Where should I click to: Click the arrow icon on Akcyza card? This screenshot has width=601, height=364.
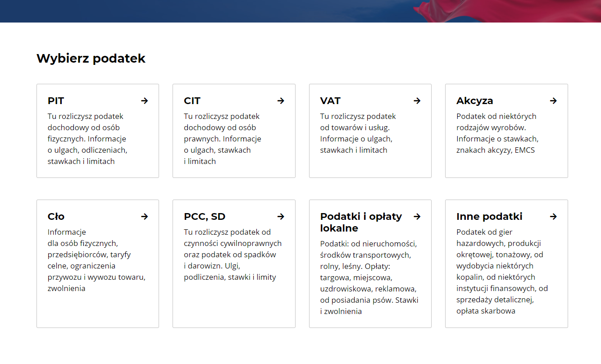click(553, 101)
